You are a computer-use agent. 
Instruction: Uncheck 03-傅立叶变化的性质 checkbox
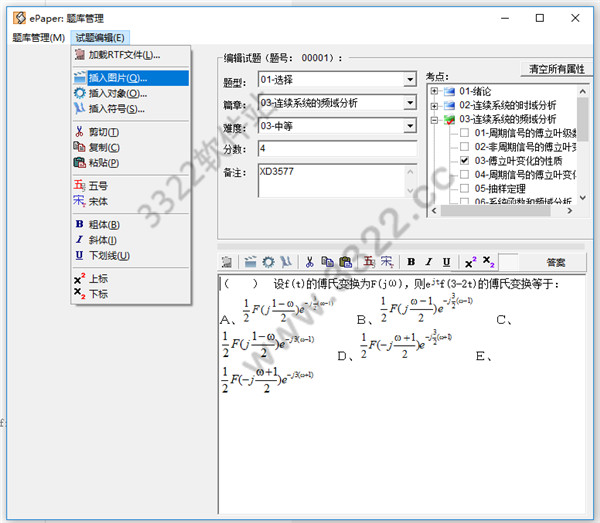coord(464,161)
